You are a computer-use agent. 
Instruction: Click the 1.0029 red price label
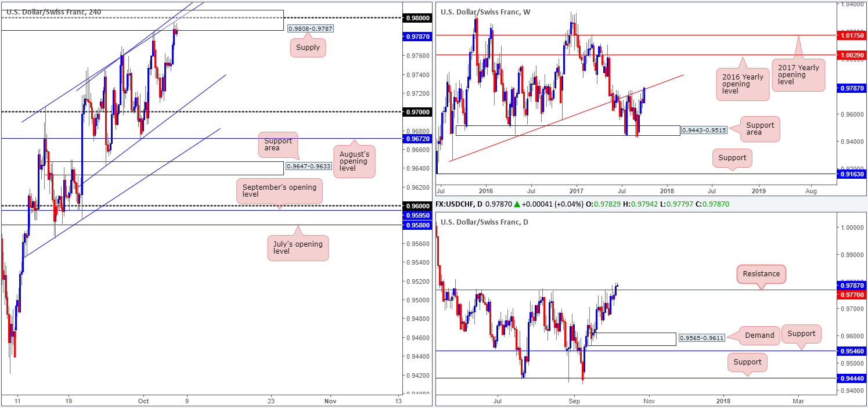[852, 55]
